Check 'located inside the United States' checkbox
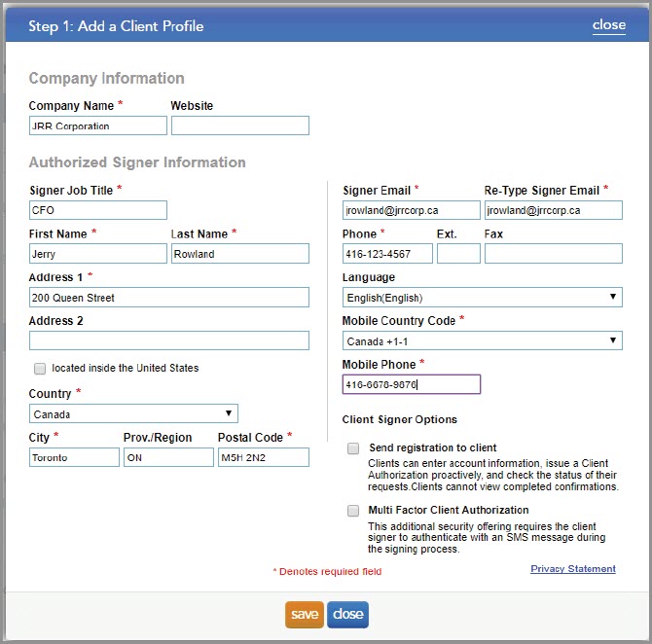652x644 pixels. [x=40, y=369]
